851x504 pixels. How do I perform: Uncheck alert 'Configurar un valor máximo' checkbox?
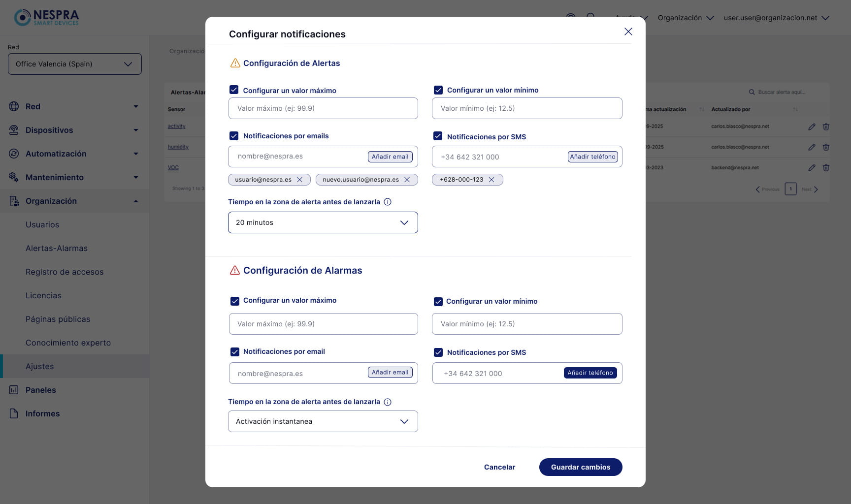click(x=234, y=90)
